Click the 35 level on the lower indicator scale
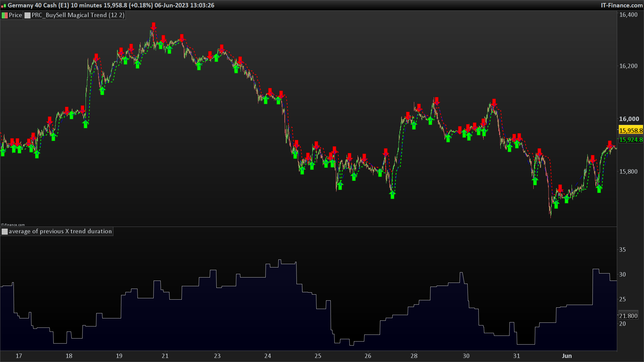 [623, 250]
